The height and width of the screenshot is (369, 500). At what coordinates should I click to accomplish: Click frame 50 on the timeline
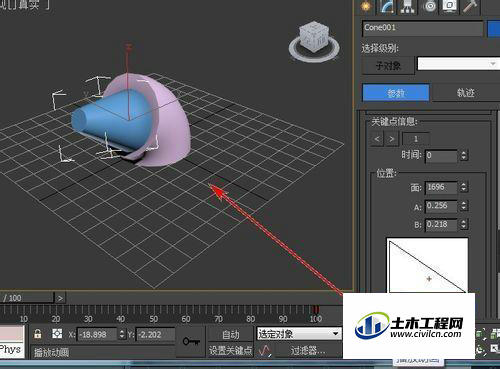(x=153, y=319)
